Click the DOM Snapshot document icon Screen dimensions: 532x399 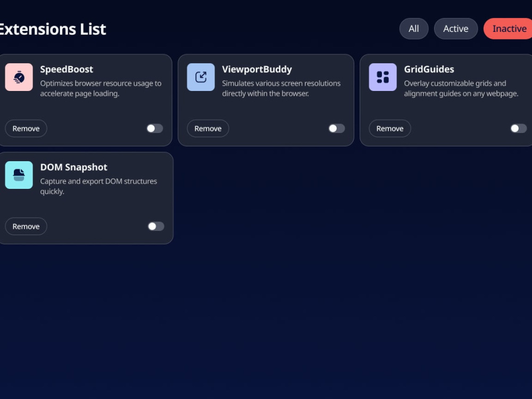tap(19, 175)
